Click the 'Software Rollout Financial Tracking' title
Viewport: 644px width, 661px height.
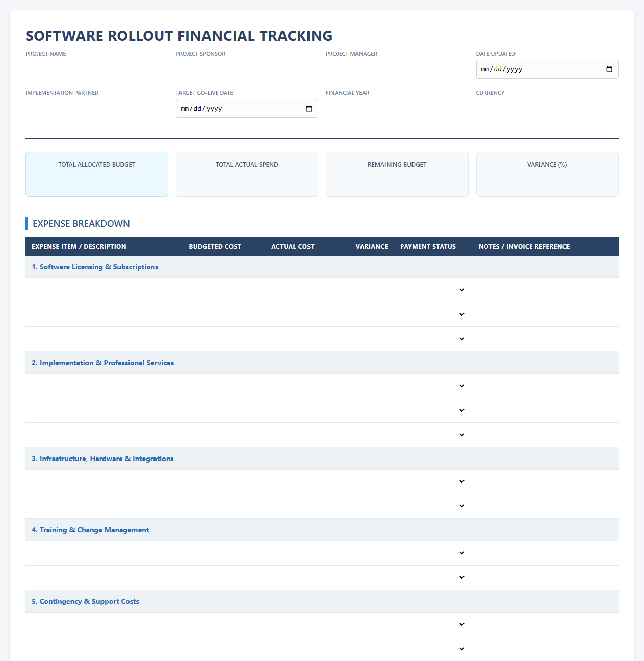[x=179, y=36]
